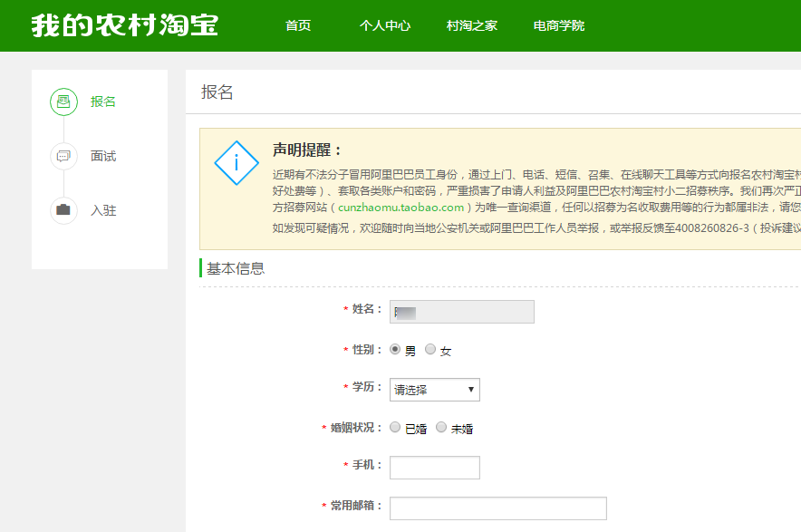Select the 面试 step label in sidebar
Screen dimensions: 801x532
point(103,156)
